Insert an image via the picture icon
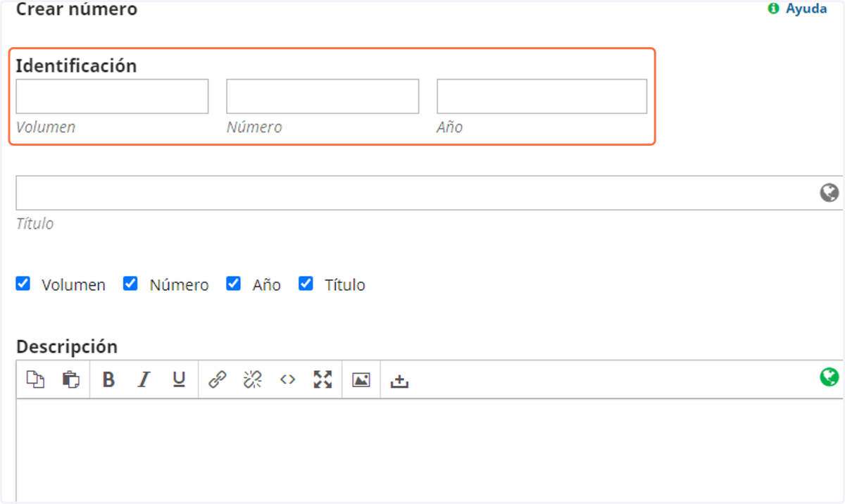The height and width of the screenshot is (504, 845). coord(361,380)
